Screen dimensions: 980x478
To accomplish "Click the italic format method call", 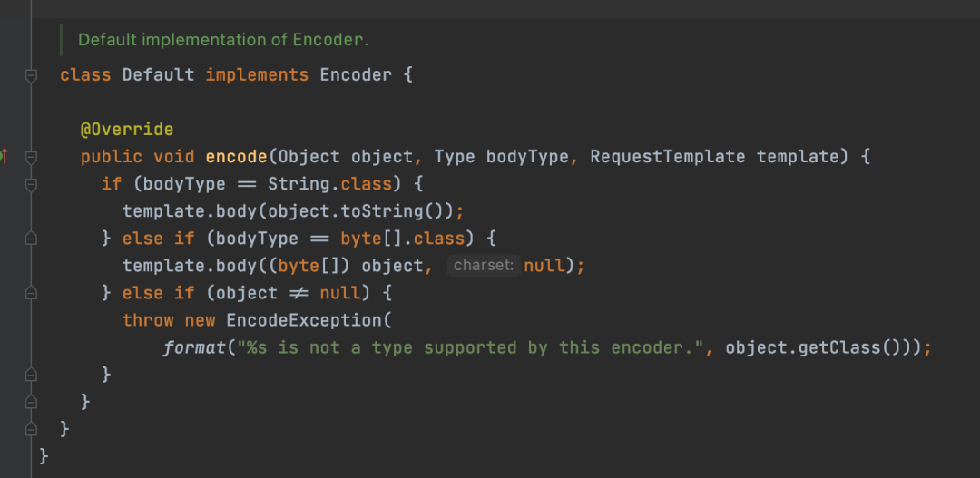I will pyautogui.click(x=193, y=347).
